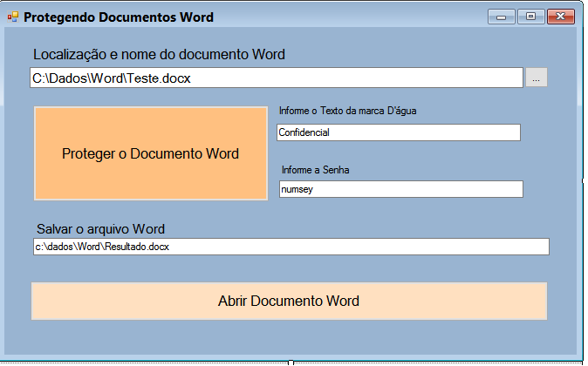Minimize the Protegendo Documentos Word window
The width and height of the screenshot is (588, 366).
(502, 17)
